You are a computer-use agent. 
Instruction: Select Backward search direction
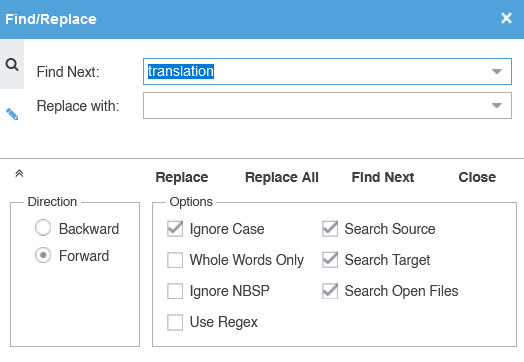43,228
